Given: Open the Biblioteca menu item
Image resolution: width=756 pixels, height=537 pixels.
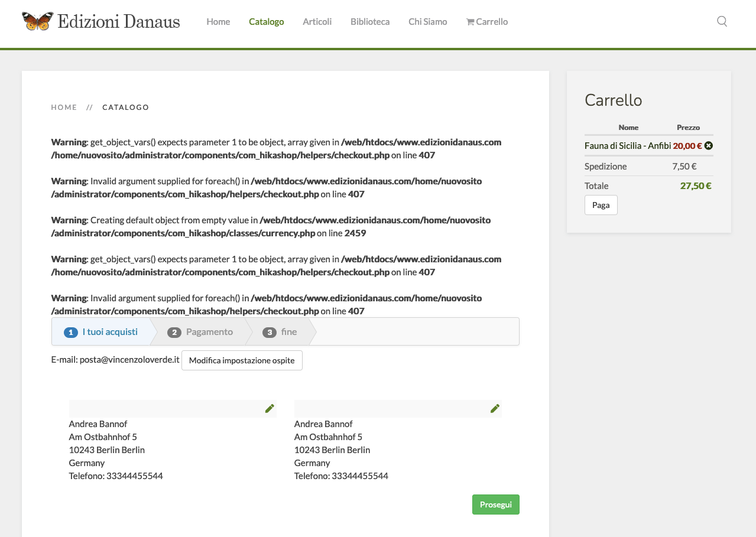Looking at the screenshot, I should (370, 22).
